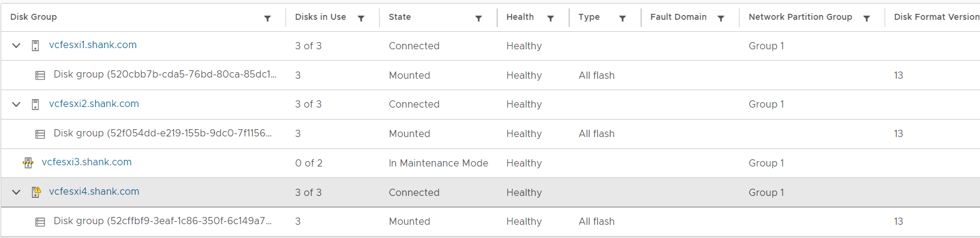Click the vcfesxi4 host warning icon
Screen dimensions: 980x238
36,192
